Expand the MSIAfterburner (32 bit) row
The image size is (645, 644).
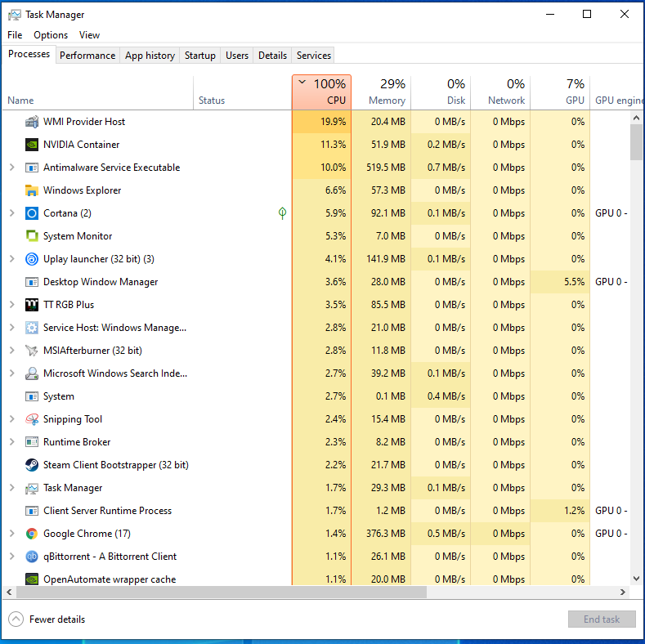point(12,351)
